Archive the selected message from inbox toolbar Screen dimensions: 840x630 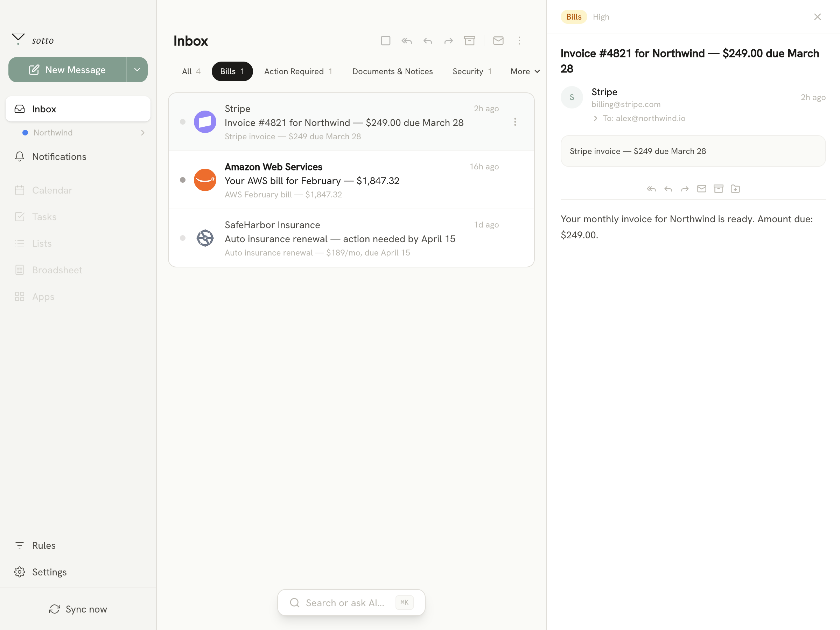470,41
